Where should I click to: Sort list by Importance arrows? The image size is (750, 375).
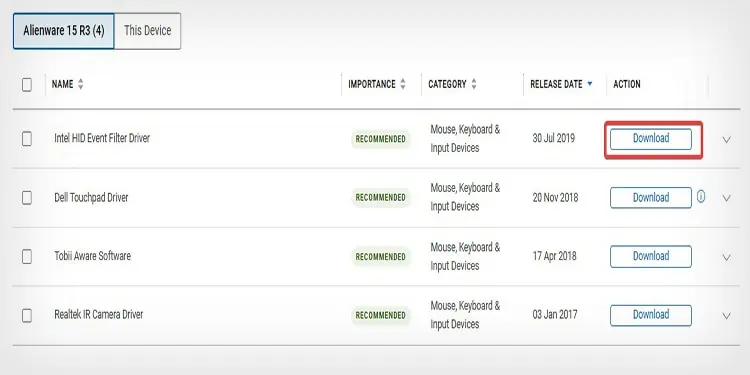pos(403,84)
